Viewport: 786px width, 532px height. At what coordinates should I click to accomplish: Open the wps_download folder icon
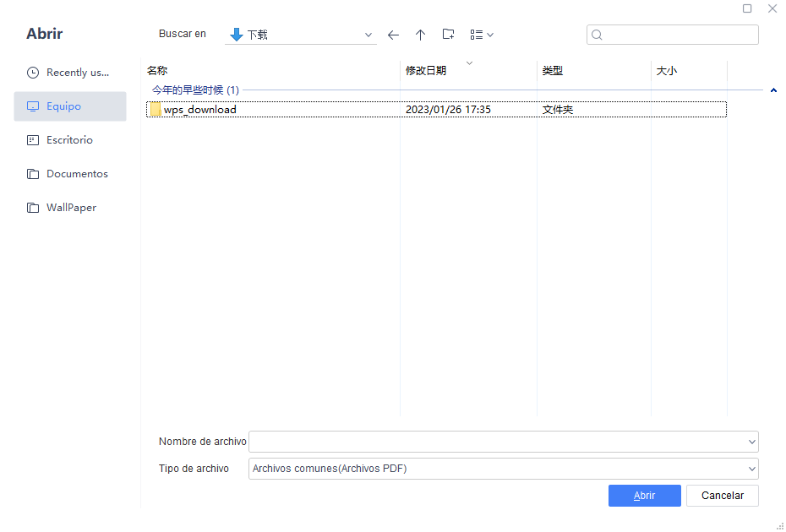[x=156, y=110]
